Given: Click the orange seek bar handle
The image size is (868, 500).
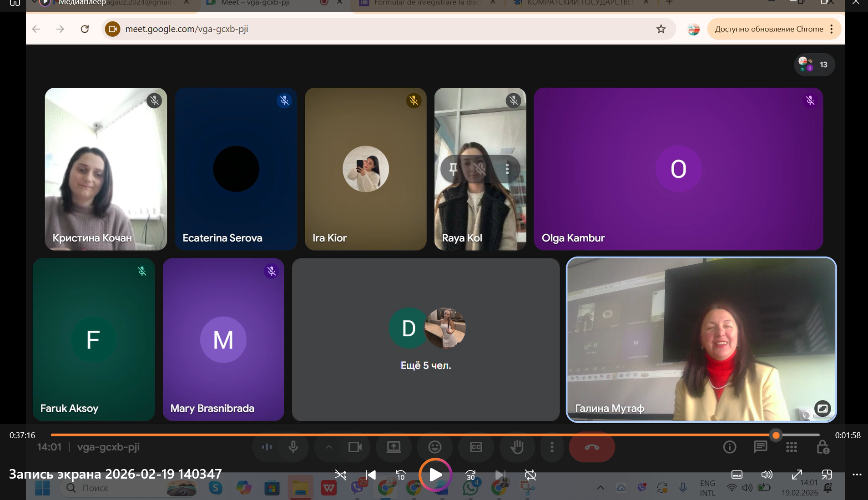Looking at the screenshot, I should click(776, 435).
